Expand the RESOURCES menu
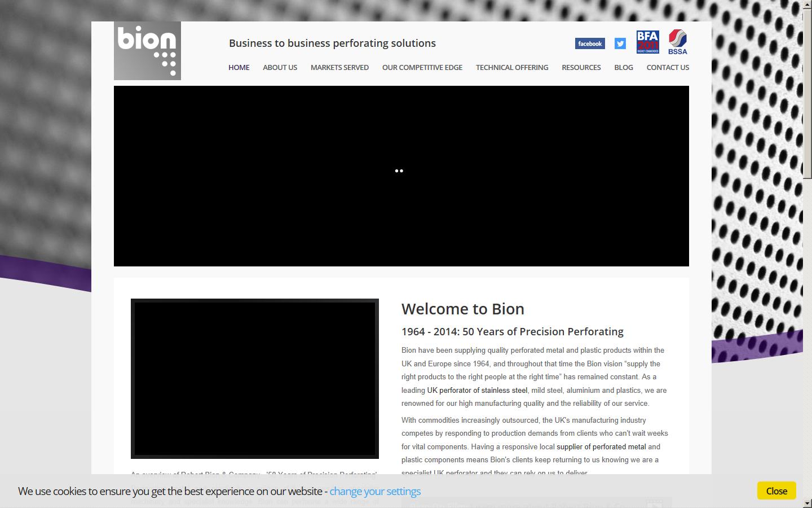Viewport: 812px width, 508px height. (x=581, y=67)
